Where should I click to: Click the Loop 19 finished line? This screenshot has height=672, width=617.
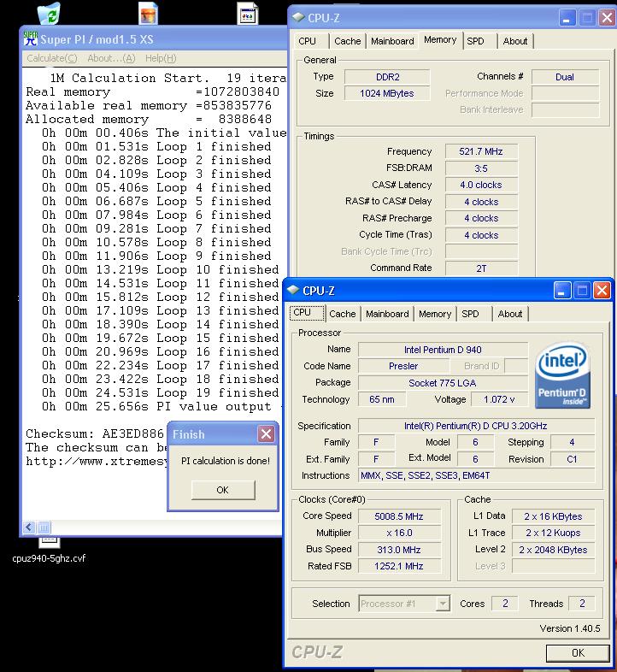[161, 392]
